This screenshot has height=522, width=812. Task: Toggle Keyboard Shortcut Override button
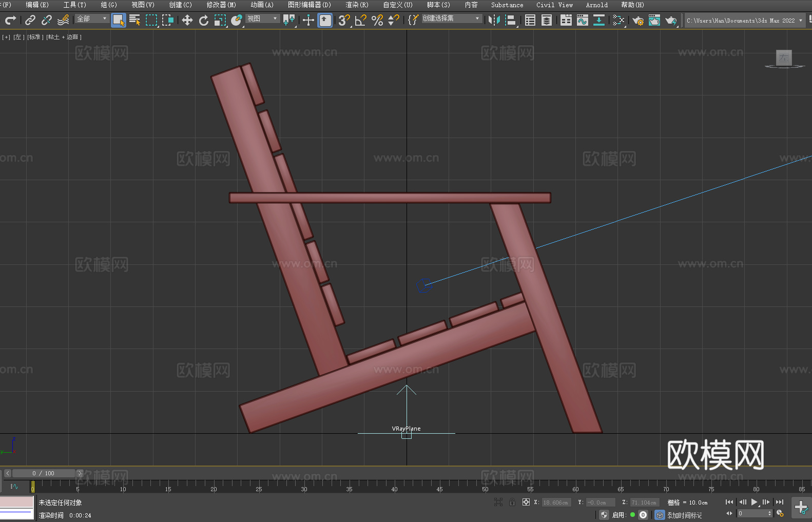pyautogui.click(x=325, y=21)
